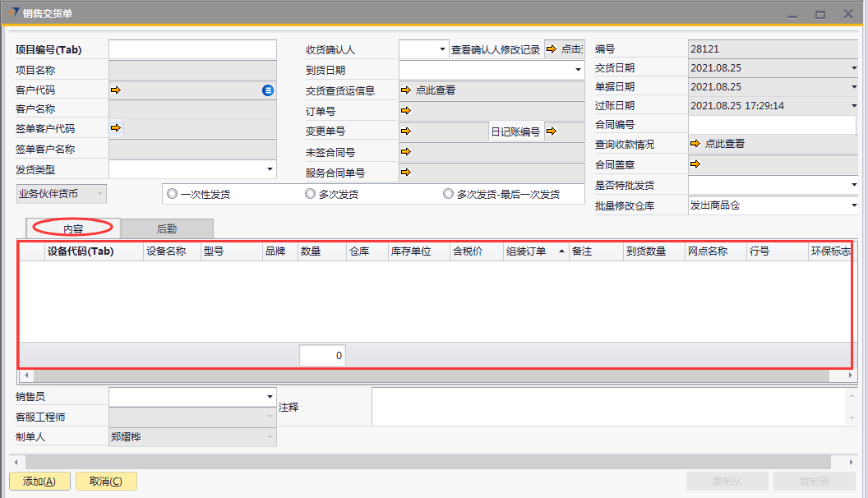Switch to the 后勤 tab
The image size is (868, 498).
[167, 229]
